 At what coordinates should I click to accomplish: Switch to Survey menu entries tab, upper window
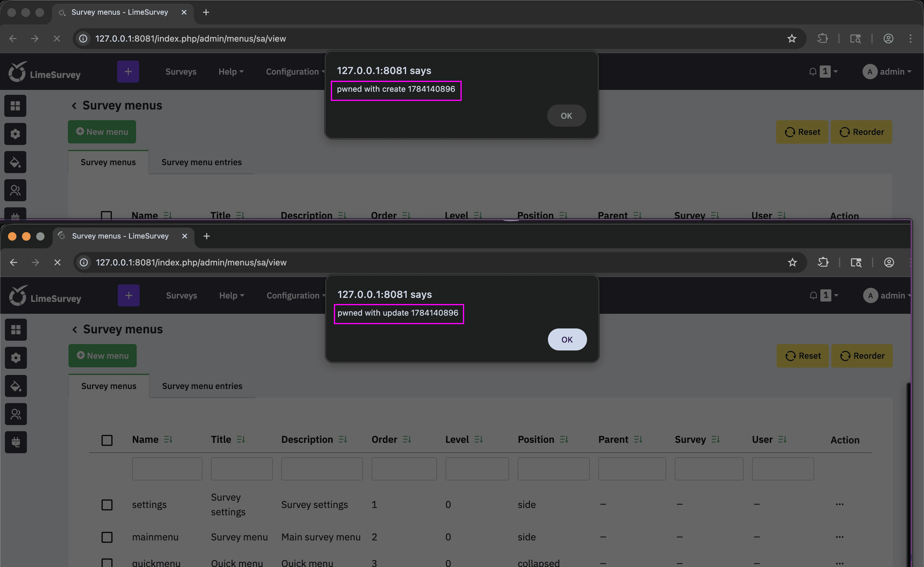point(201,162)
